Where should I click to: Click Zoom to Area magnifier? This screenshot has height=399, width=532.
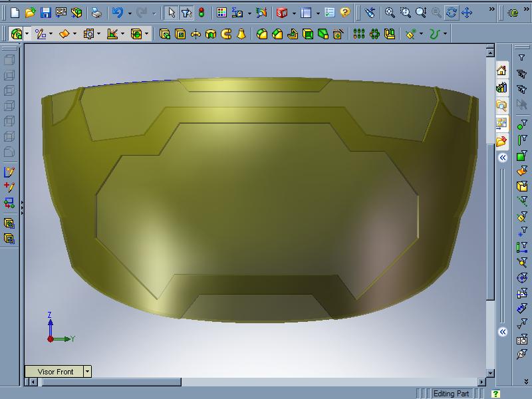point(405,13)
